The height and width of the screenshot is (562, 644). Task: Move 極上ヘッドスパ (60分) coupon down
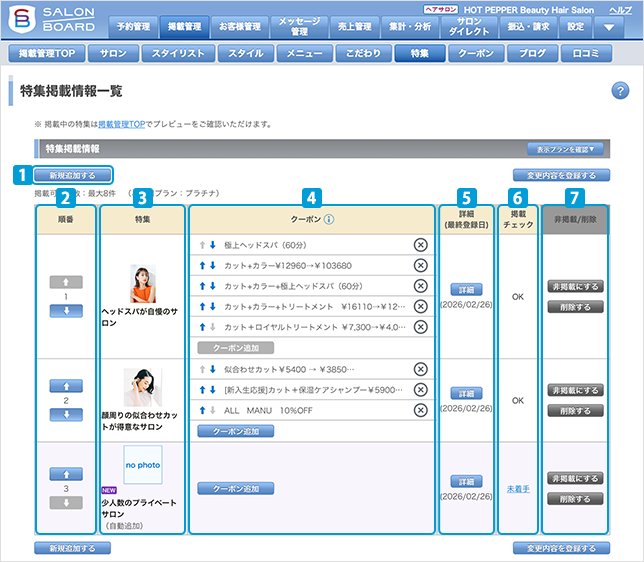213,245
